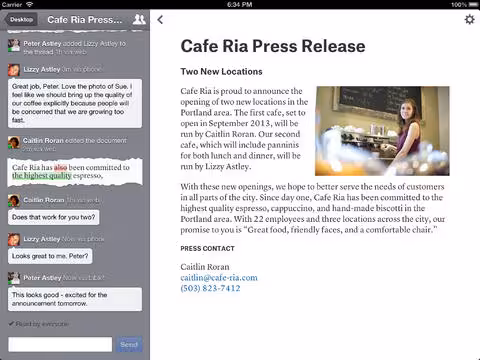Tap the barista photo in the document
Image resolution: width=480 pixels, height=360 pixels.
pyautogui.click(x=382, y=131)
